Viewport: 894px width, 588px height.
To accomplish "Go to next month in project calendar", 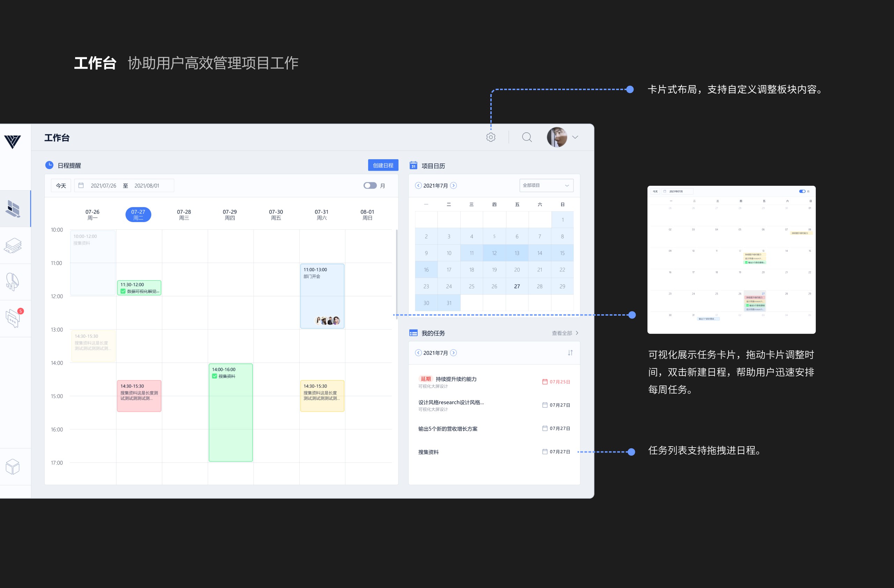I will coord(453,185).
